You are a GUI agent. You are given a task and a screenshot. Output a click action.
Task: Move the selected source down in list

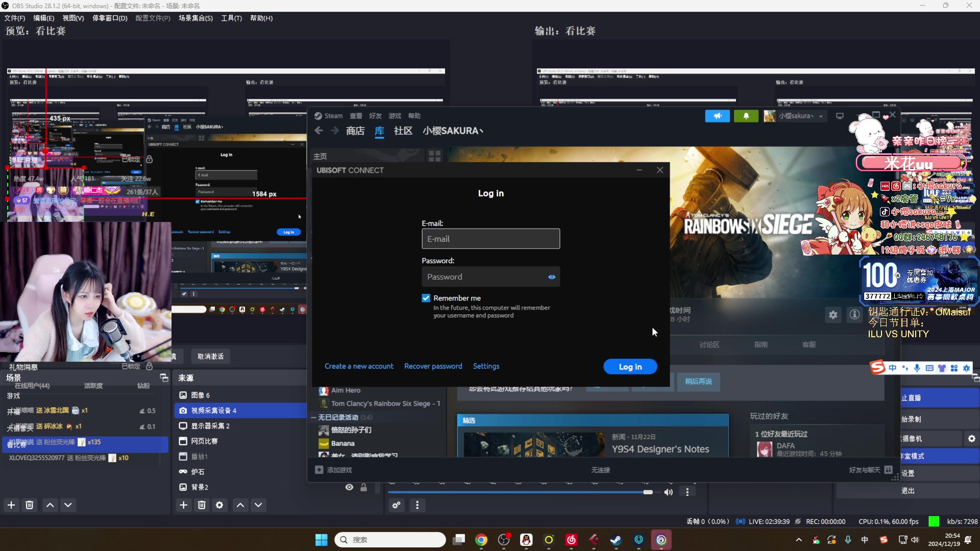tap(258, 505)
